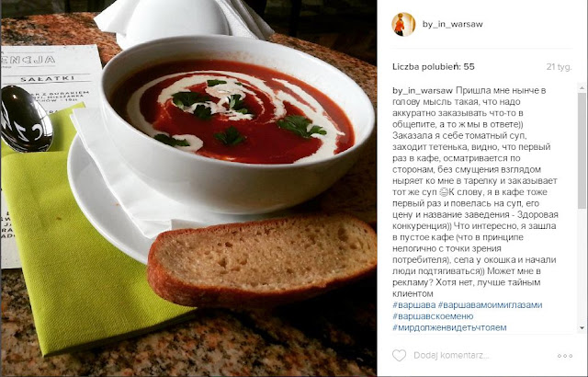
Task: Click the caption scrollbar thumb
Action: pyautogui.click(x=582, y=151)
